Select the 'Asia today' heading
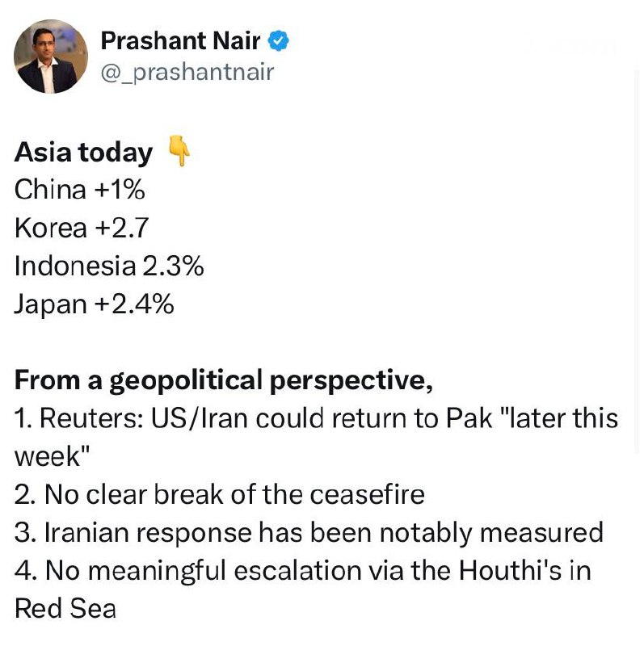 point(84,153)
